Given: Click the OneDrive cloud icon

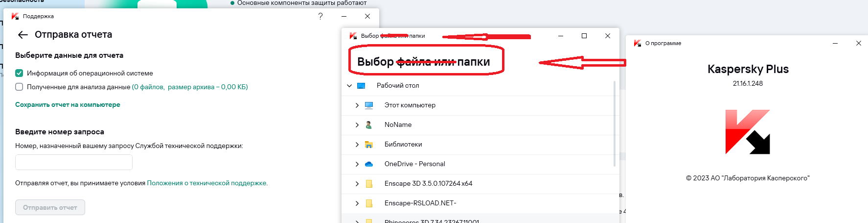Looking at the screenshot, I should [x=369, y=164].
